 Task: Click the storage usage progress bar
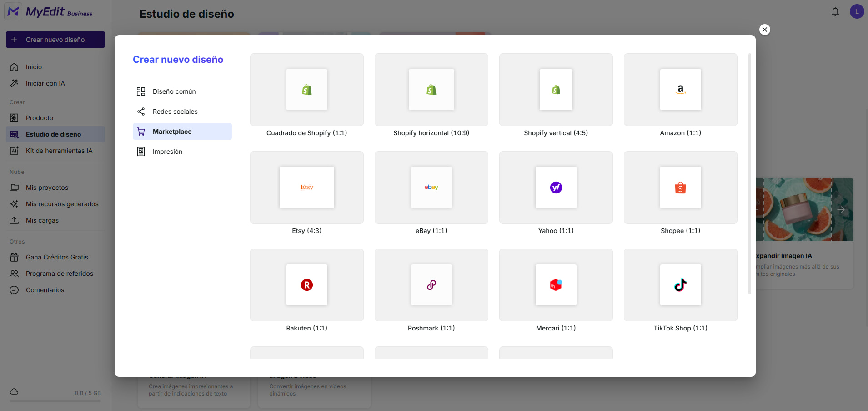click(55, 401)
